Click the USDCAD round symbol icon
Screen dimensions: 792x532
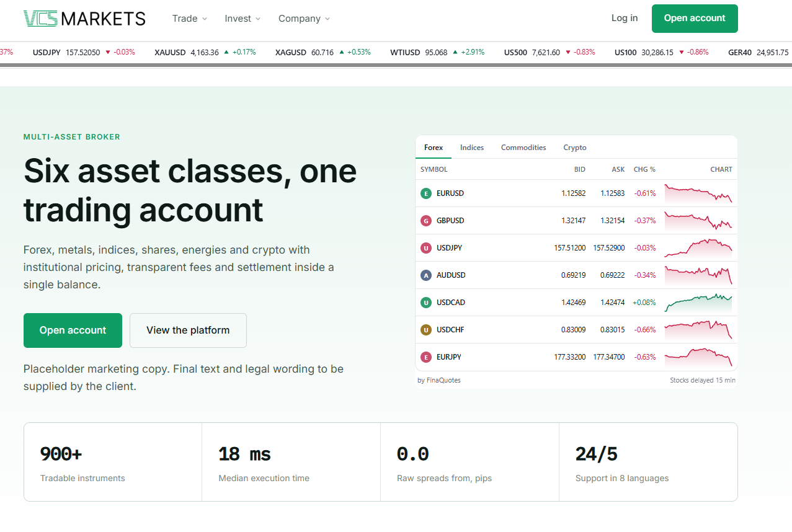tap(425, 303)
